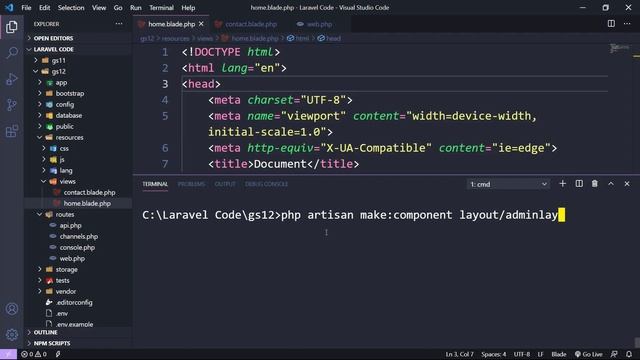Viewport: 640px width, 360px height.
Task: Click the Go Live status bar button
Action: 589,354
